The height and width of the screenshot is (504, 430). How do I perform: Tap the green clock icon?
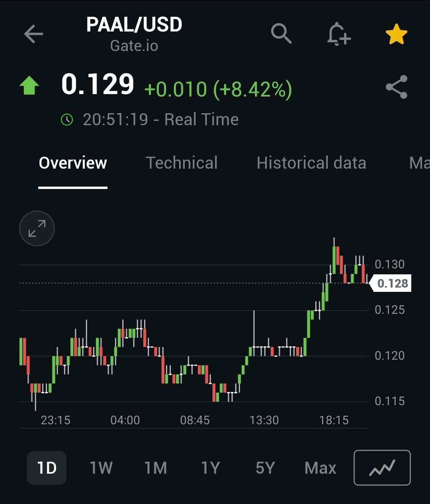point(67,120)
